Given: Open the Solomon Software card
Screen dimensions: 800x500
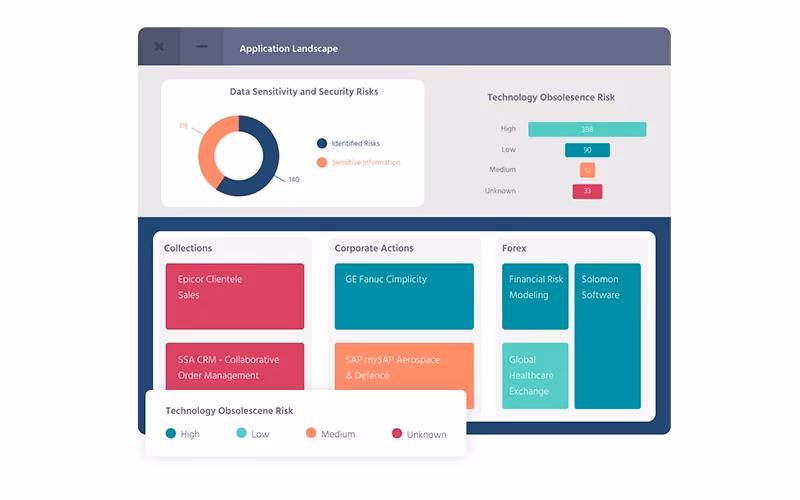Looking at the screenshot, I should pyautogui.click(x=608, y=336).
